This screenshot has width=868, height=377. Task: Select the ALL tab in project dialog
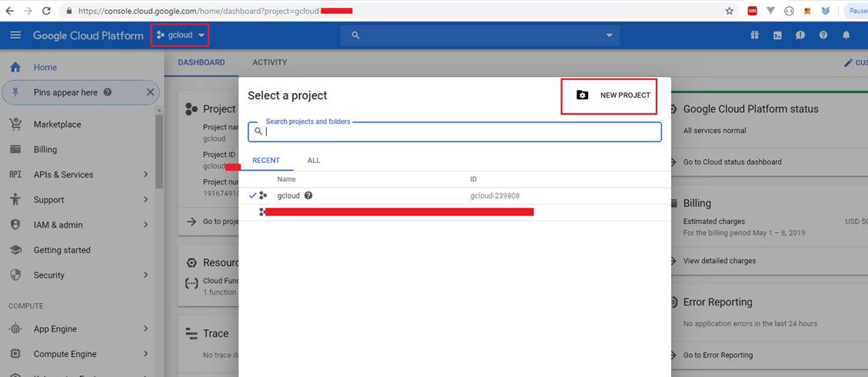(x=314, y=161)
